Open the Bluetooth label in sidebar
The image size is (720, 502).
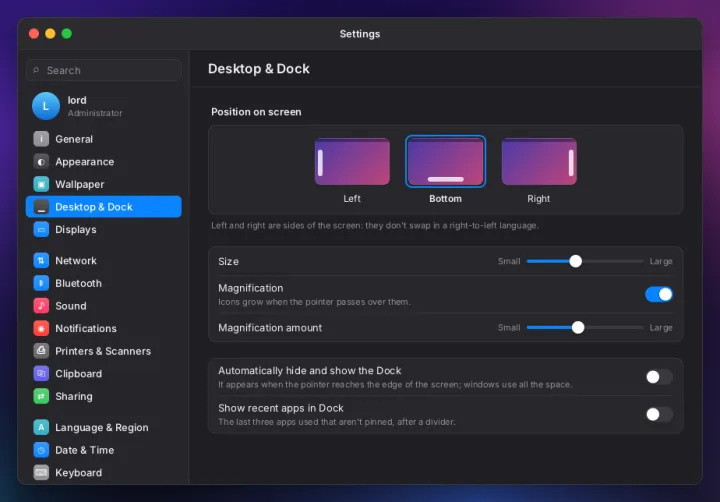pos(79,283)
